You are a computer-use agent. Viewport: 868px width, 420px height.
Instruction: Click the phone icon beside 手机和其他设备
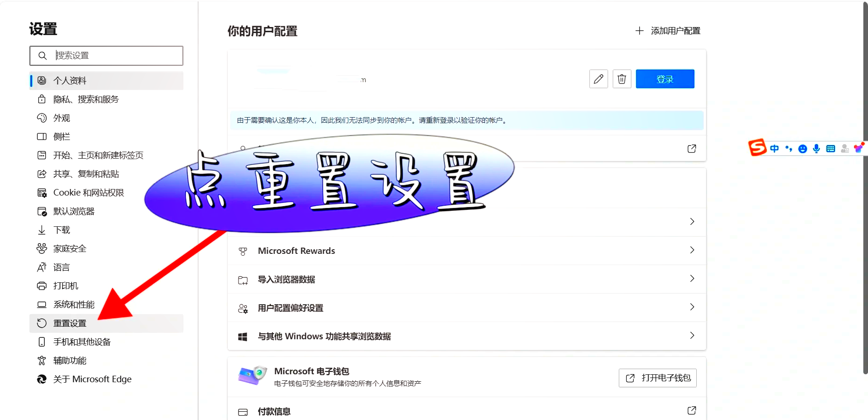pos(42,342)
